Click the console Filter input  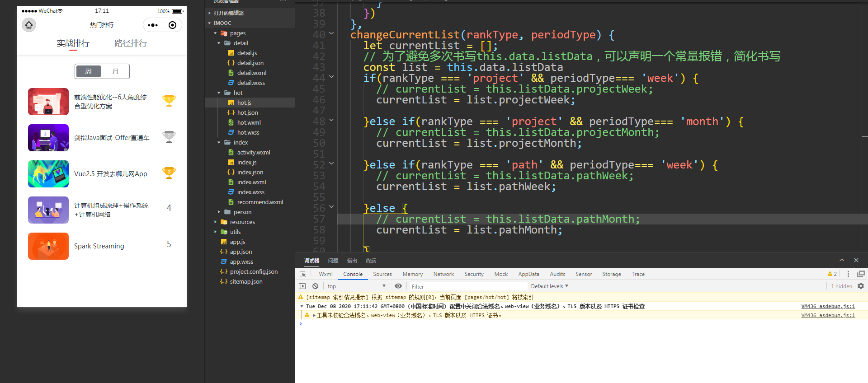468,286
